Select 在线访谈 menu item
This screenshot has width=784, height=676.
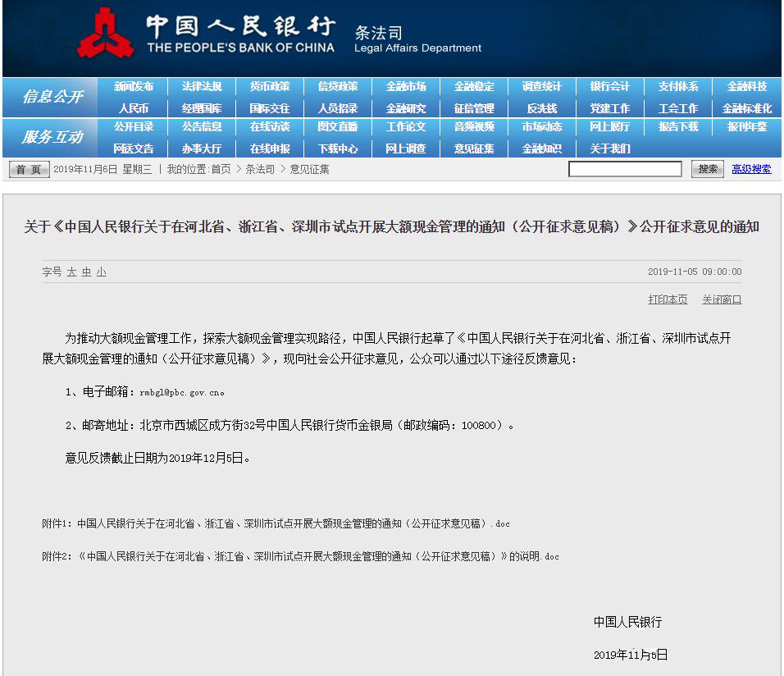click(x=270, y=126)
